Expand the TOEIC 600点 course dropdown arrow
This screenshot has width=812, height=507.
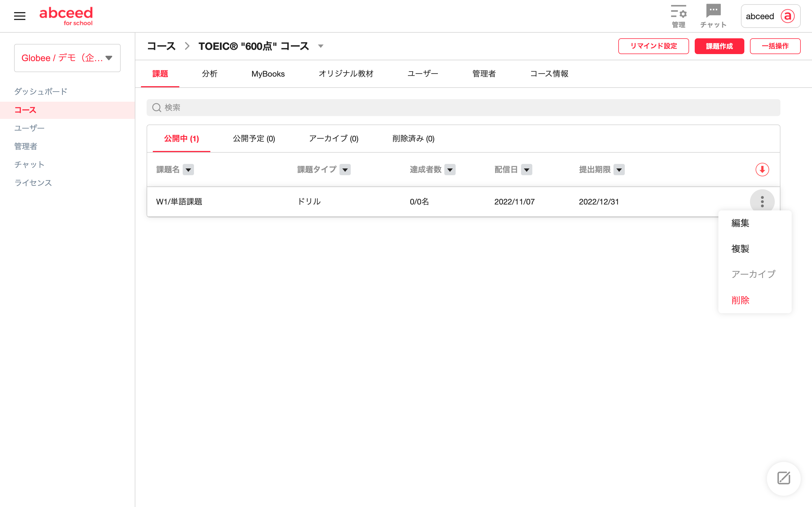321,46
